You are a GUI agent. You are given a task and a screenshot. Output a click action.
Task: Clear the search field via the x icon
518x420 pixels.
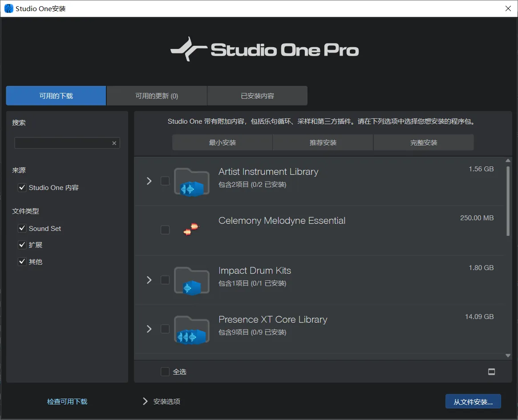(x=114, y=143)
